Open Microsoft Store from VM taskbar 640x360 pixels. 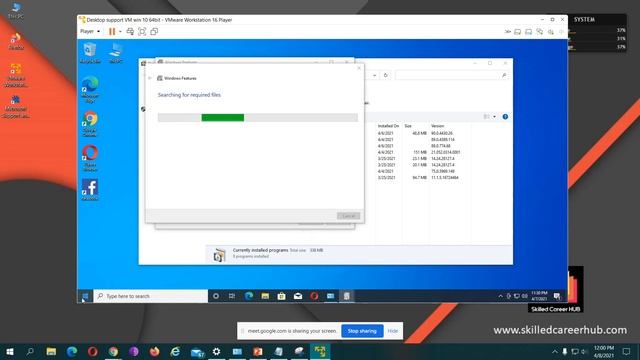[x=281, y=296]
